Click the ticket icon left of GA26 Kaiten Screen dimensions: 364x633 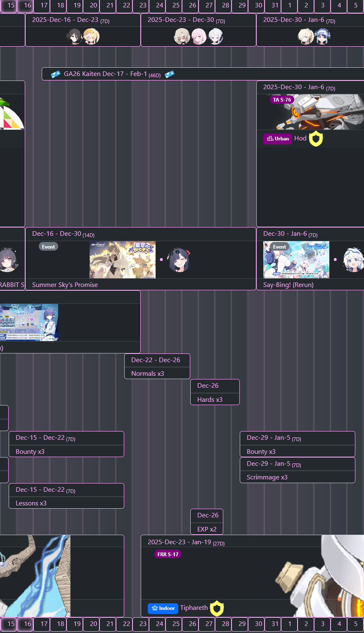click(56, 74)
